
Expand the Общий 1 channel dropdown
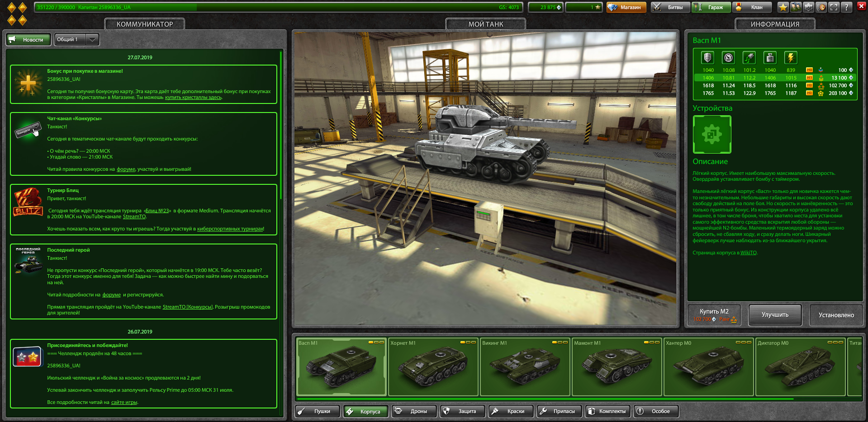[x=76, y=40]
